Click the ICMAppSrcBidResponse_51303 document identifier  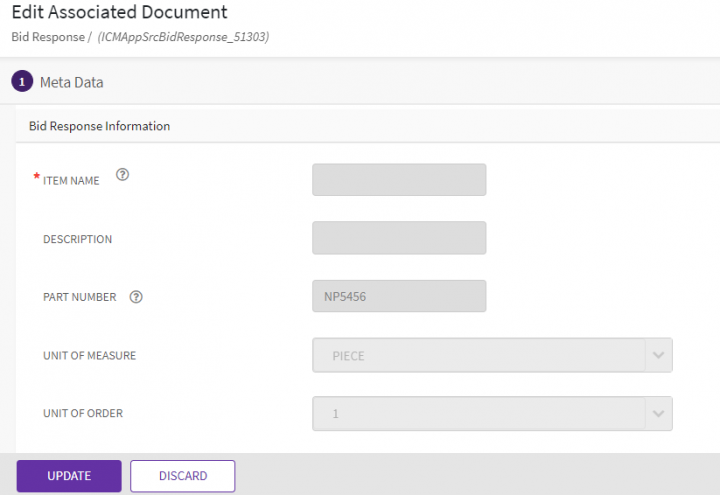point(183,37)
